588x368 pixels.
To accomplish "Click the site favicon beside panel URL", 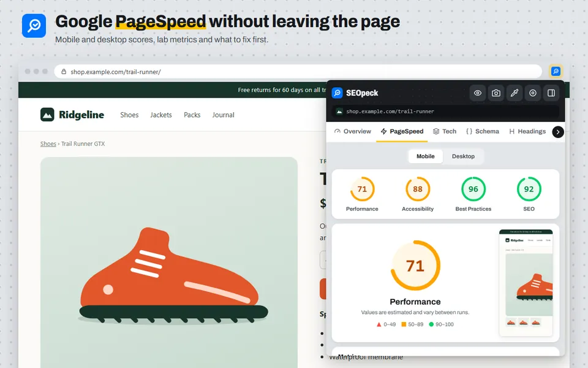I will pyautogui.click(x=339, y=112).
